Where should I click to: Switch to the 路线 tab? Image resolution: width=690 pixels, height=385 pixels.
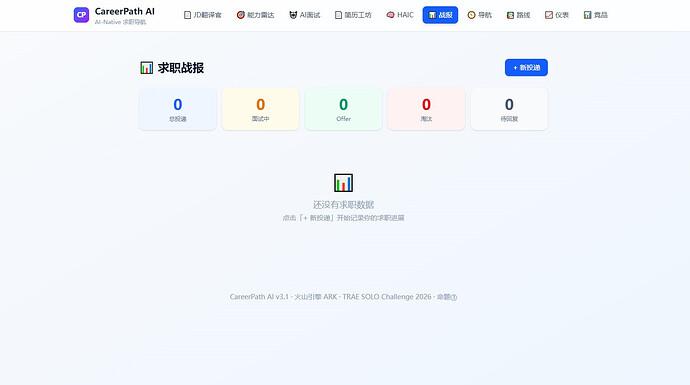click(518, 15)
